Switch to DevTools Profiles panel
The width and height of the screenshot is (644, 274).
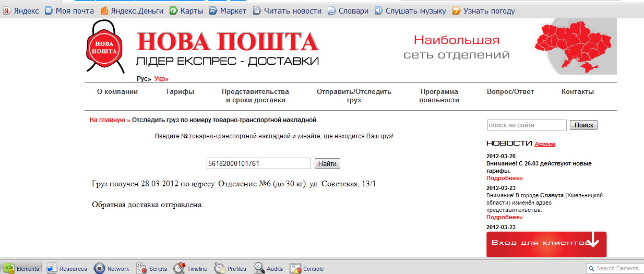pyautogui.click(x=230, y=268)
